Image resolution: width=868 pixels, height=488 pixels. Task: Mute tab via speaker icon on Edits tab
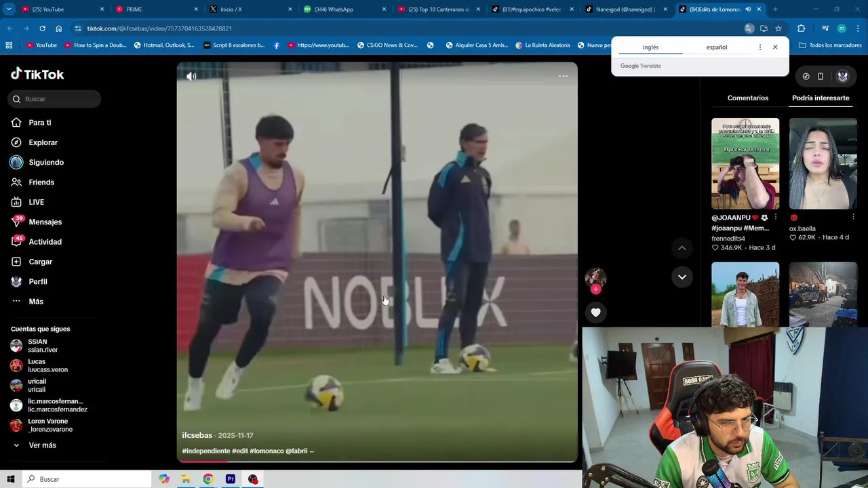748,9
